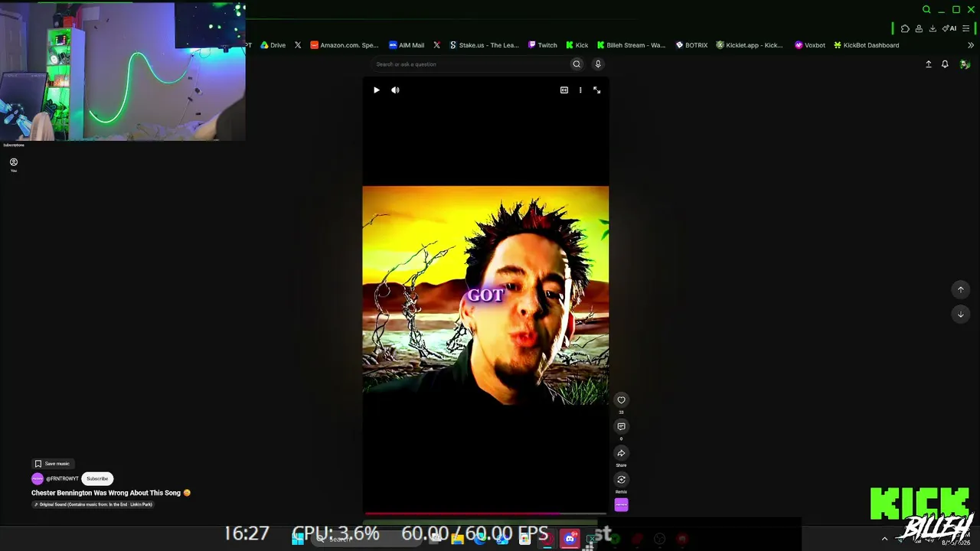
Task: Open the Amazon.com bookmark
Action: tap(345, 45)
